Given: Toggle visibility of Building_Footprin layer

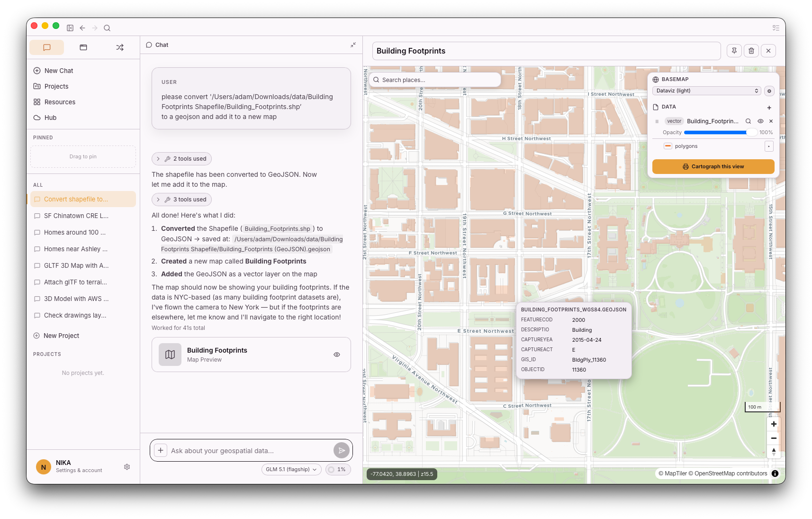Looking at the screenshot, I should tap(760, 121).
